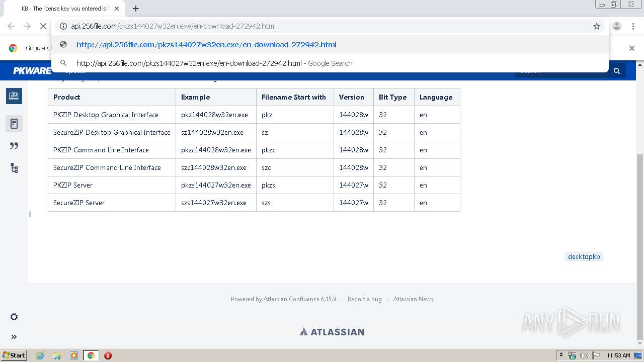Dismiss the Chrome info bar close X
The image size is (644, 362).
click(x=632, y=48)
